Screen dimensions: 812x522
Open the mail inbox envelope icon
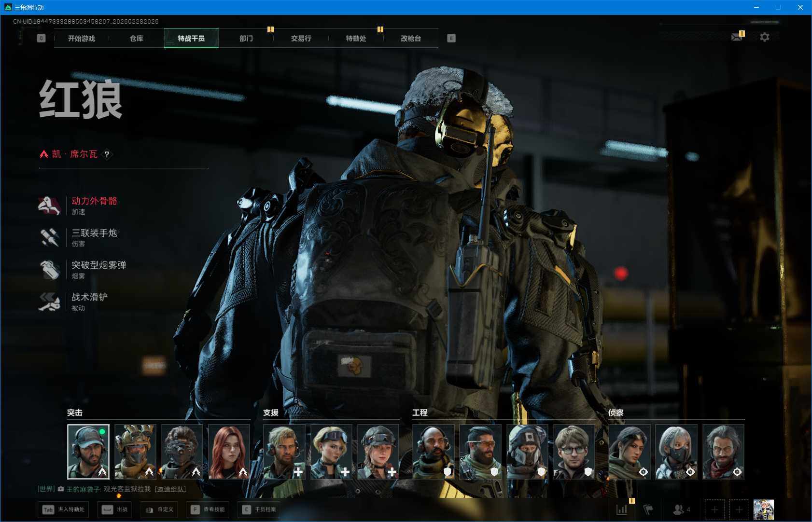coord(737,37)
